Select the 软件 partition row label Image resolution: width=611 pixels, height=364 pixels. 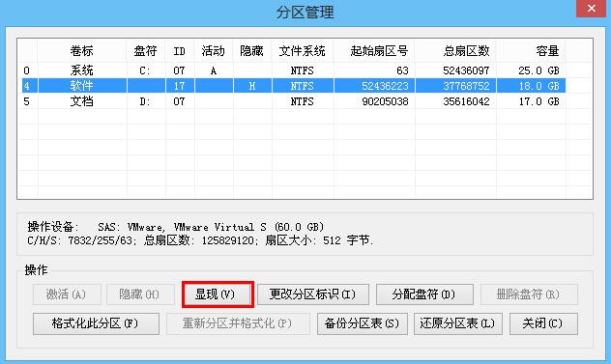point(82,86)
